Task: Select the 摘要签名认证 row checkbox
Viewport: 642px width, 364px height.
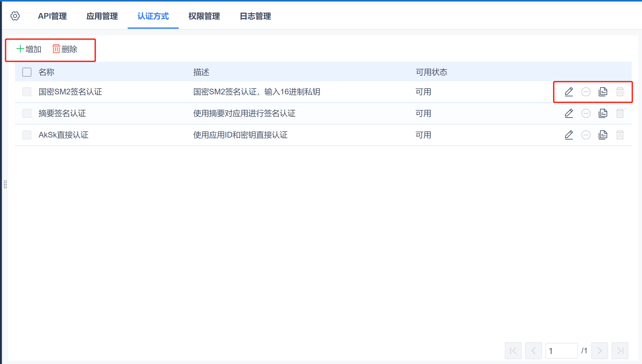Action: [27, 113]
